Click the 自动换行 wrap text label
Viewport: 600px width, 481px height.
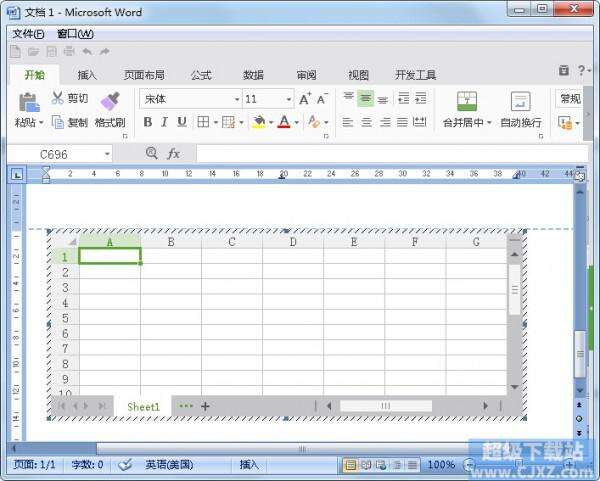521,122
